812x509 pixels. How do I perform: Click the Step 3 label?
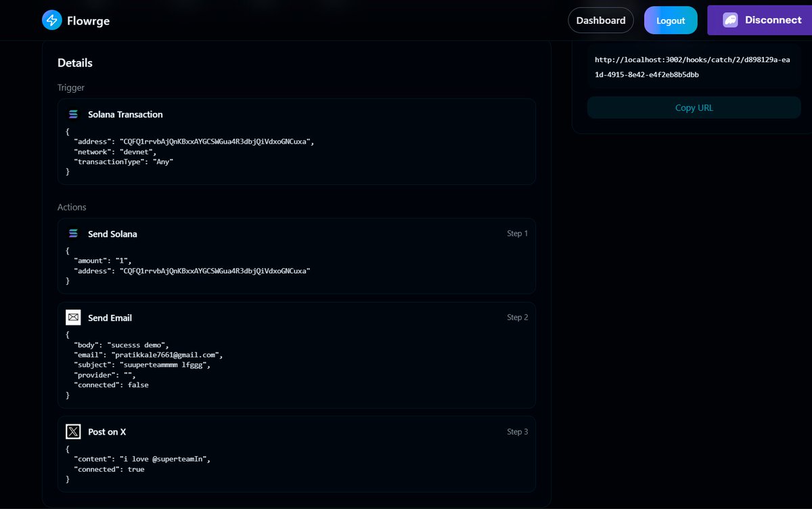(x=518, y=432)
